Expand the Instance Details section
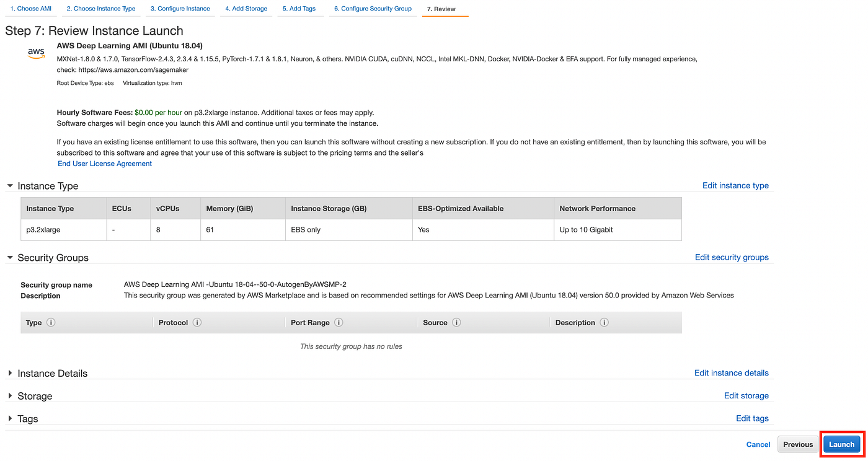 coord(10,373)
